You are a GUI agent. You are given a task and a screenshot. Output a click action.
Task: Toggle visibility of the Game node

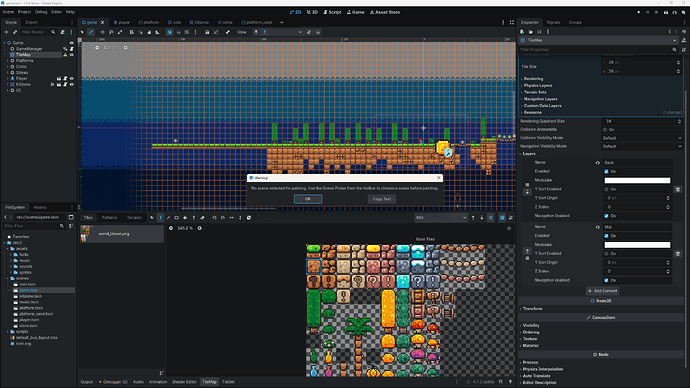point(72,43)
